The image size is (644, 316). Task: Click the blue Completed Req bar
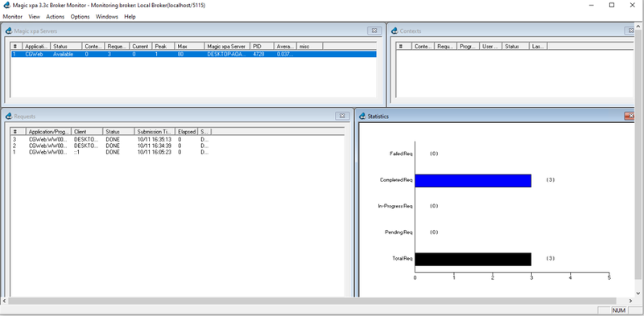[x=473, y=181]
